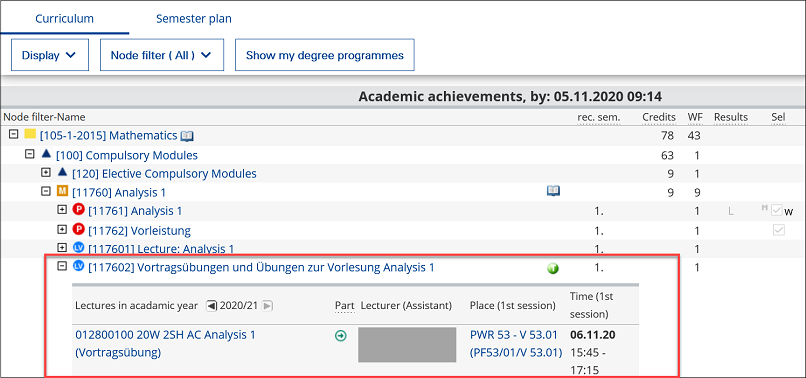Click the date 06.11.20

tap(593, 335)
